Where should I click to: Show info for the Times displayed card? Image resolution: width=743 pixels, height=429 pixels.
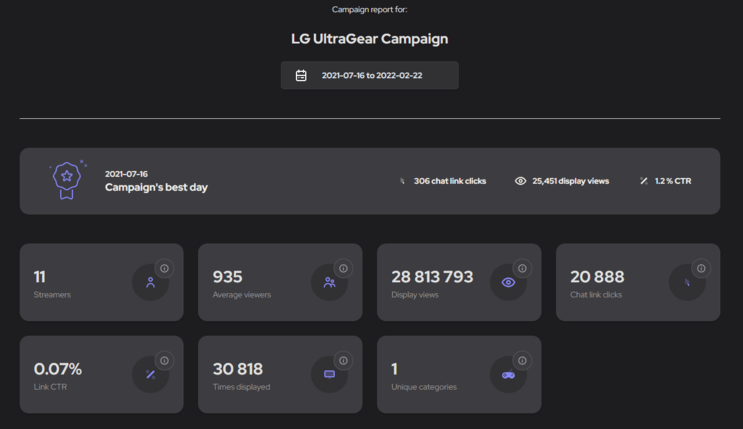343,361
